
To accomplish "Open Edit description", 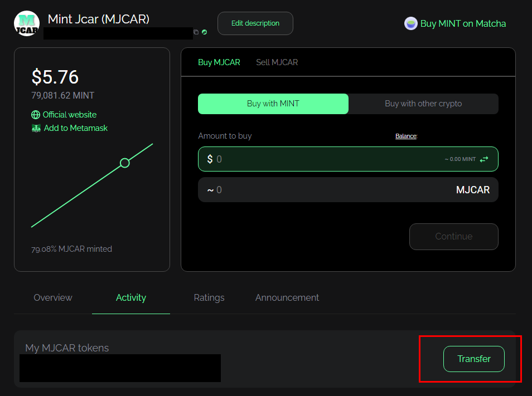I will coord(255,23).
